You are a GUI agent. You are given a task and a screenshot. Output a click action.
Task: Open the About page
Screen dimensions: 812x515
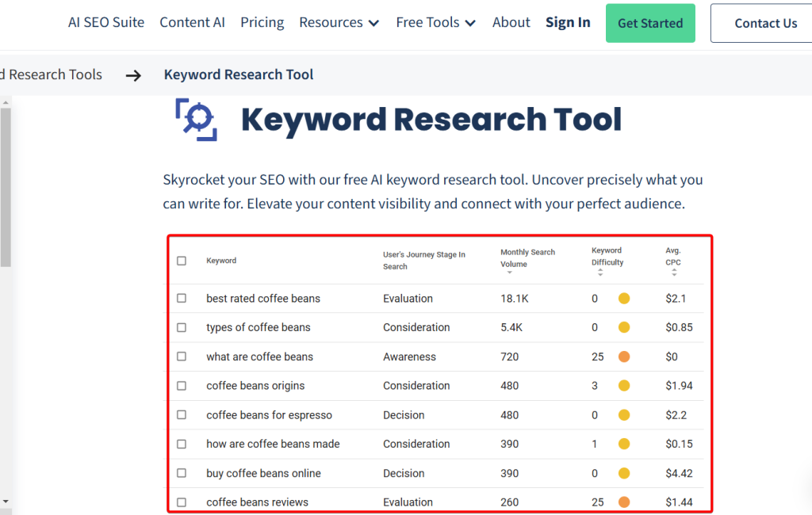pos(511,23)
